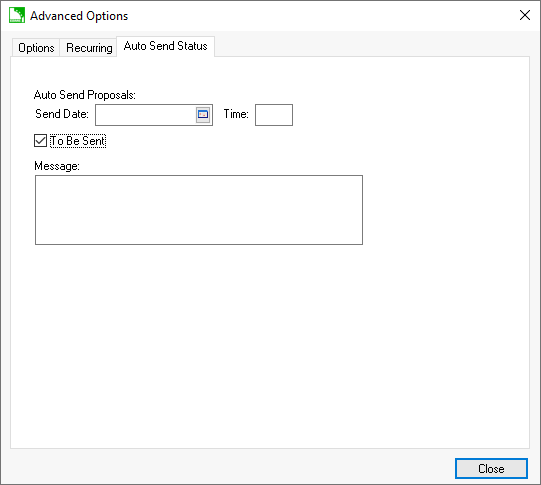Click the Advanced Options title text
Viewport: 541px width, 485px height.
click(79, 16)
